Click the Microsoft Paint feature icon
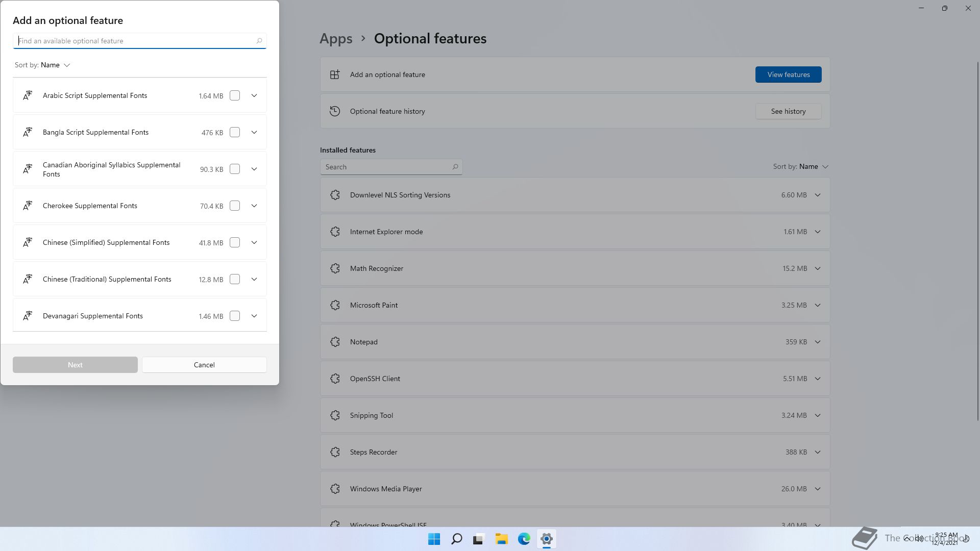The image size is (980, 551). (x=335, y=305)
